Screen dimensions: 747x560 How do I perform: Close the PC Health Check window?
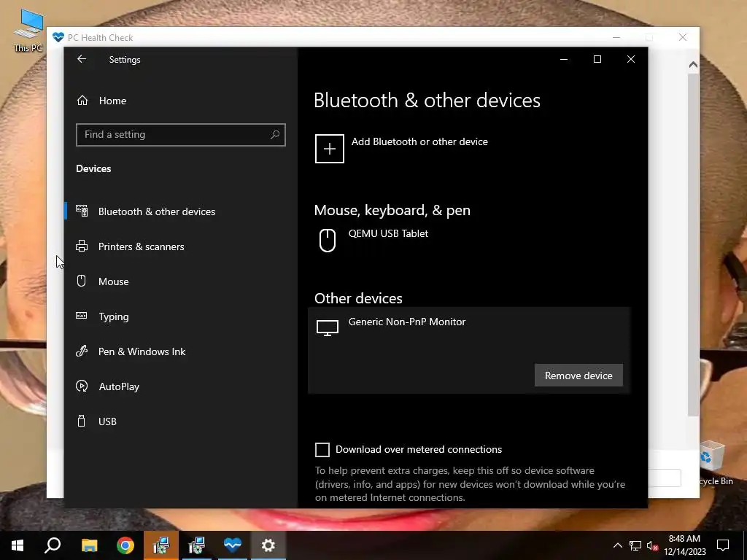pos(683,37)
